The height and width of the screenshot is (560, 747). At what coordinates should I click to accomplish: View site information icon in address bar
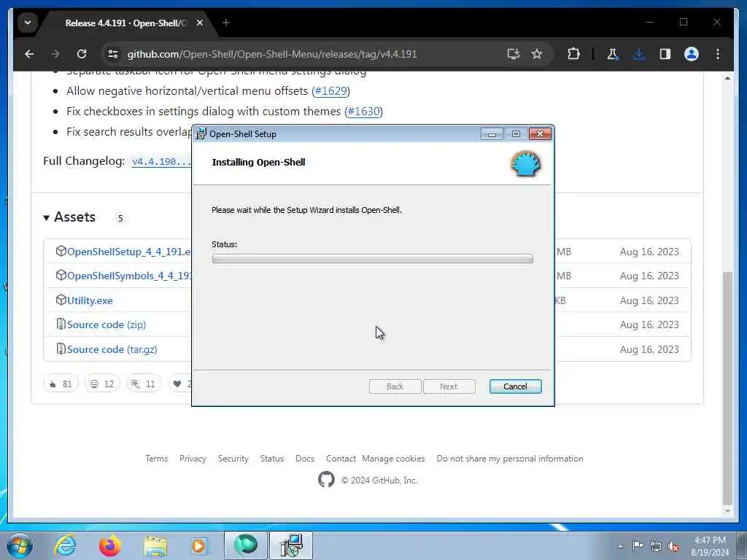click(x=113, y=54)
